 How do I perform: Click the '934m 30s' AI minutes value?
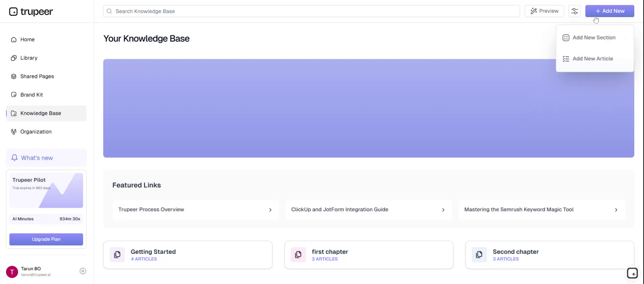point(70,219)
